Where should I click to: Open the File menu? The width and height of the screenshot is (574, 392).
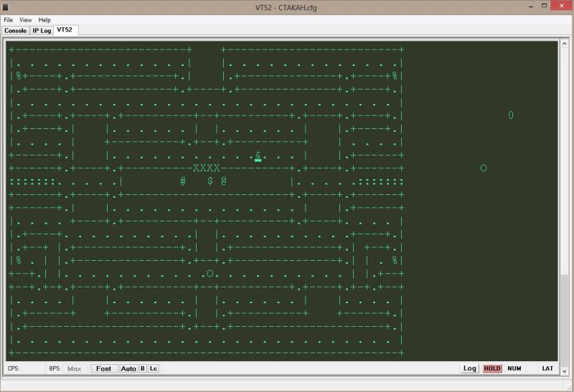[x=9, y=20]
